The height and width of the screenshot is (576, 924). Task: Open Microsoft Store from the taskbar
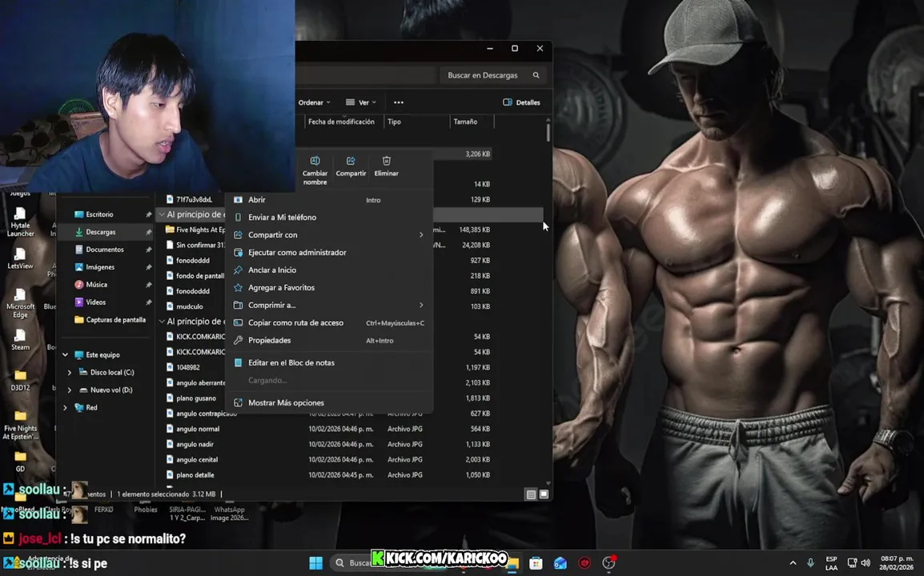536,563
